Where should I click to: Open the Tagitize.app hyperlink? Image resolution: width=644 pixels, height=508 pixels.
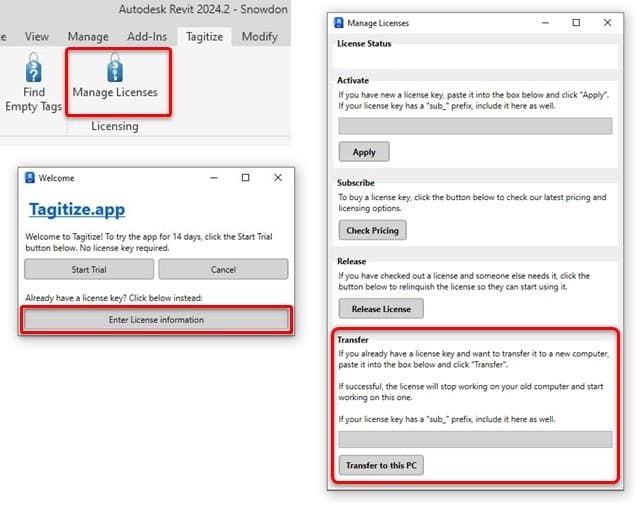pyautogui.click(x=77, y=209)
